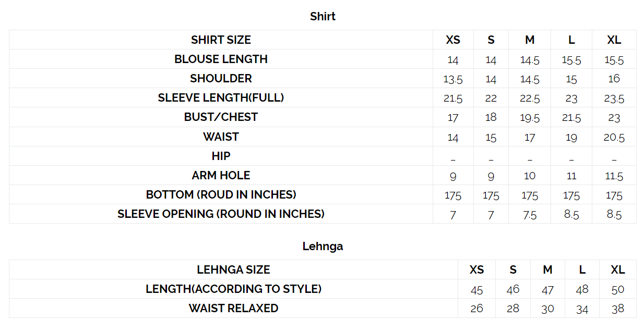Click the BLOUSE LENGTH row label
The image size is (644, 332).
(221, 59)
